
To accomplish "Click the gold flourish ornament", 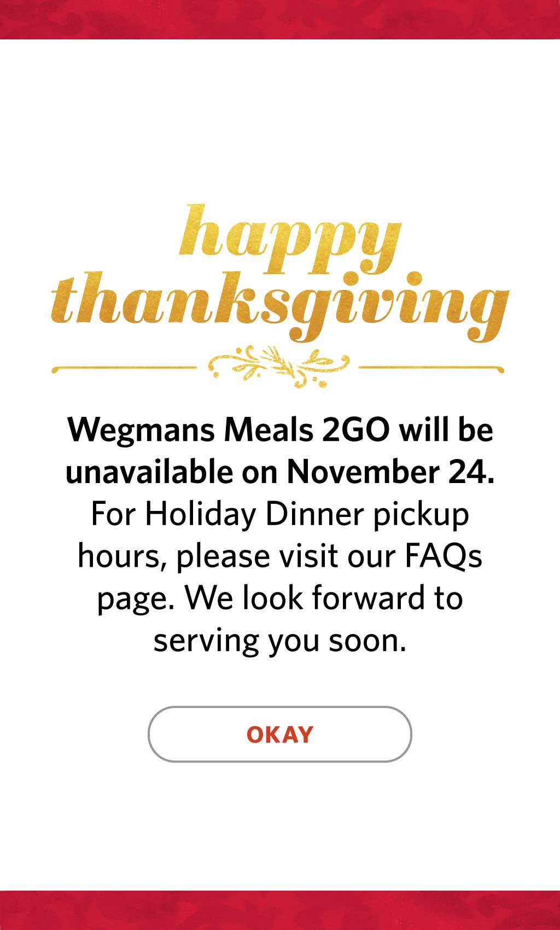I will [x=279, y=365].
